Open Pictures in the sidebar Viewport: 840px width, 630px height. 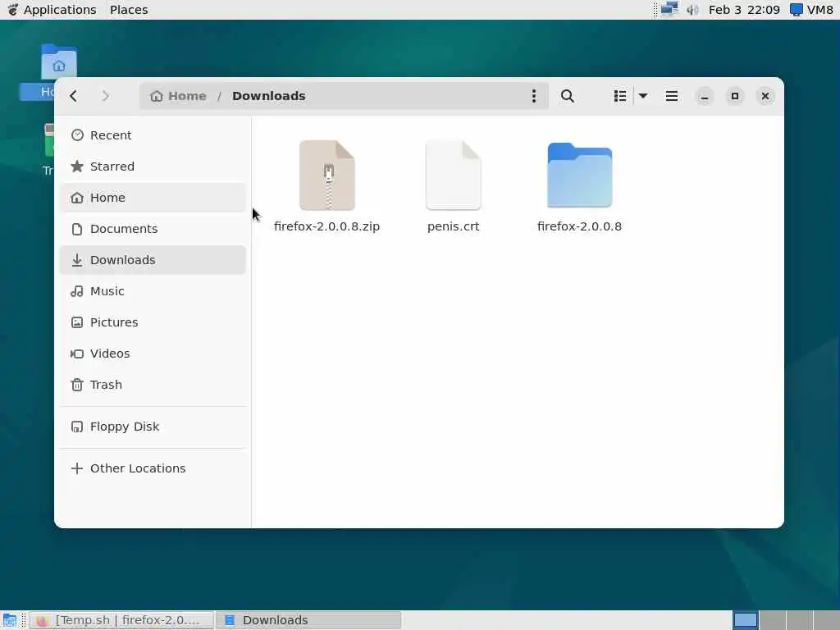pyautogui.click(x=153, y=322)
